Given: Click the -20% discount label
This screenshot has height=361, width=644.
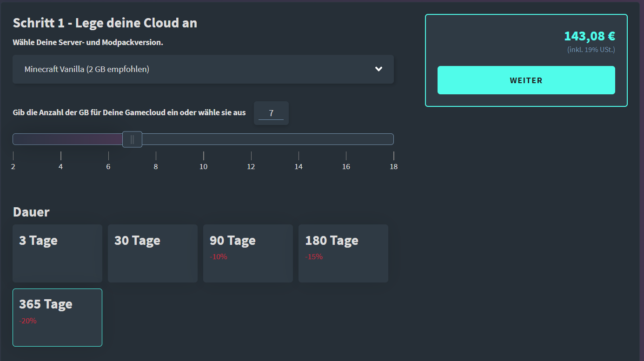Looking at the screenshot, I should click(x=28, y=321).
